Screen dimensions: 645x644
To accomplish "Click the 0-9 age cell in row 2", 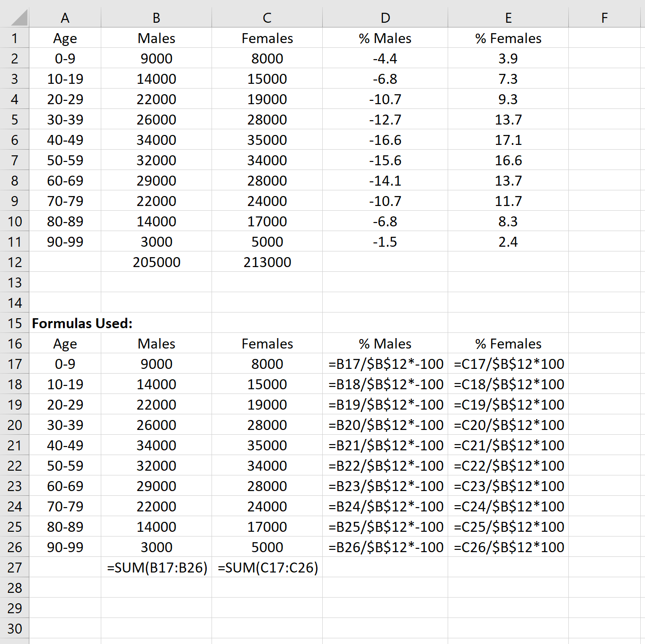I will 65,59.
